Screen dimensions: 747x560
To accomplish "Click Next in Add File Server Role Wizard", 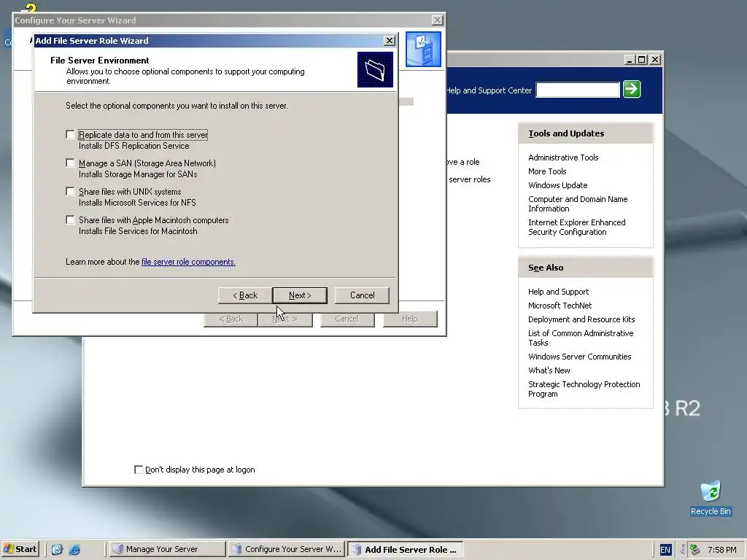I will point(300,295).
